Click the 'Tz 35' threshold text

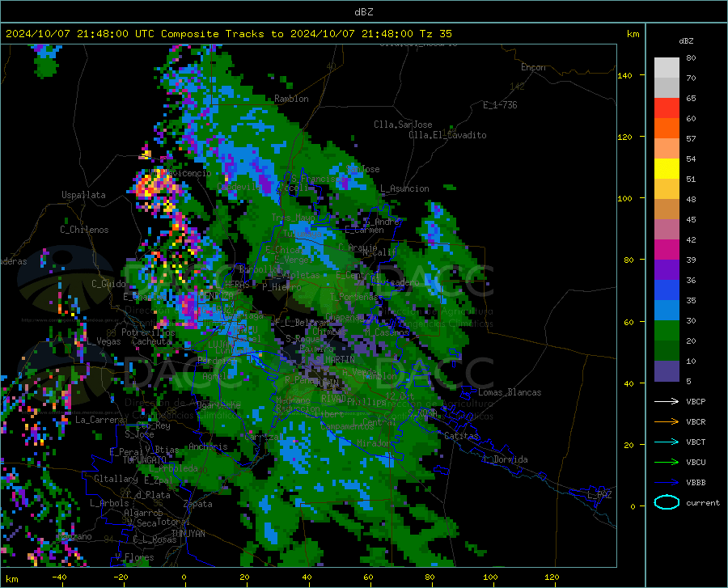(435, 34)
